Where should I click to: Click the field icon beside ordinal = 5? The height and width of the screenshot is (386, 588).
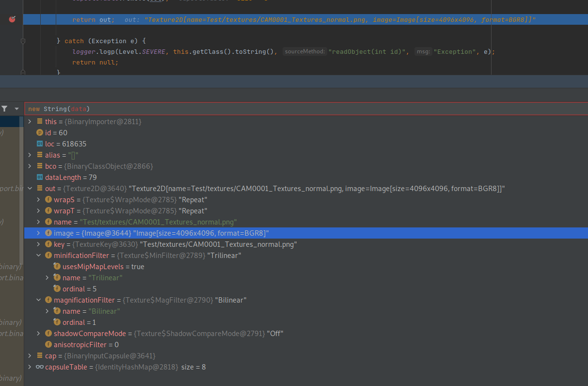[x=57, y=289]
